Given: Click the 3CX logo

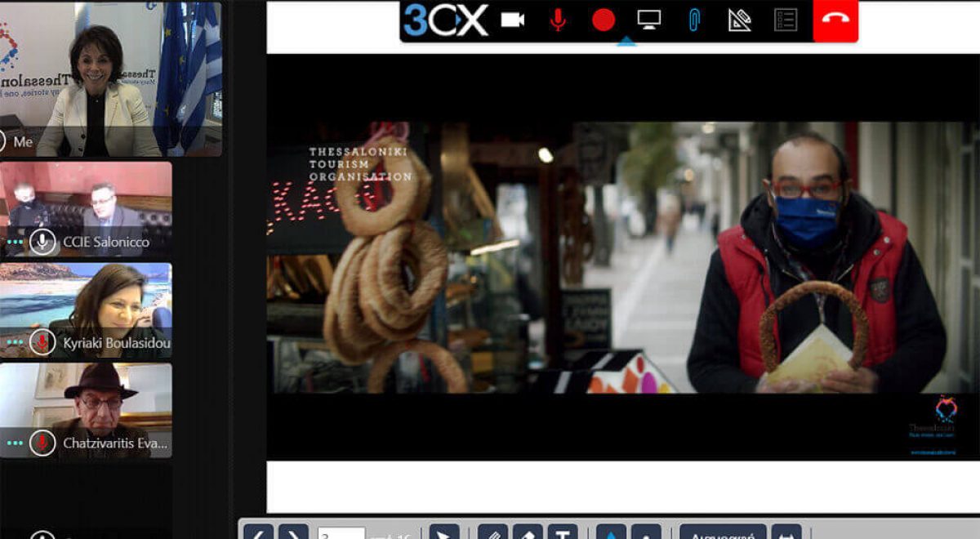Looking at the screenshot, I should point(446,20).
